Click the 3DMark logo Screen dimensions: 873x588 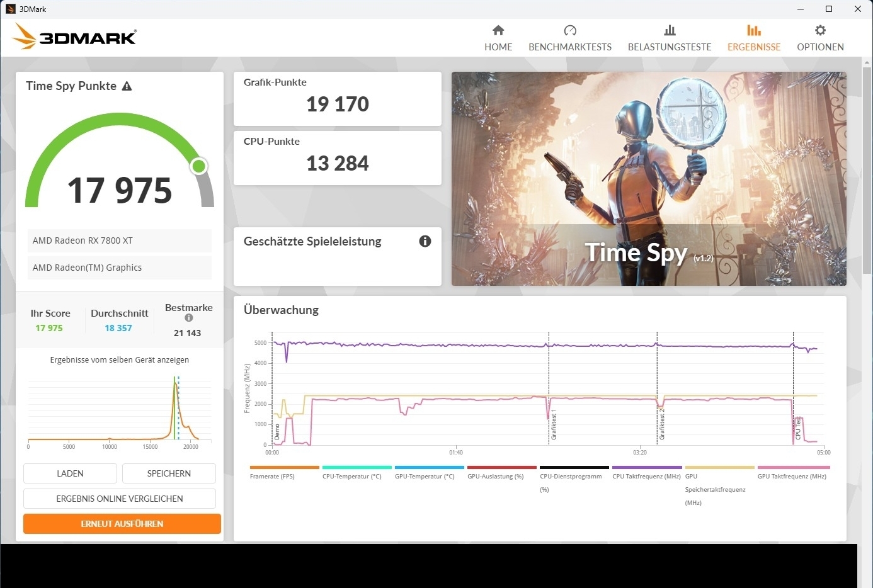pos(74,37)
